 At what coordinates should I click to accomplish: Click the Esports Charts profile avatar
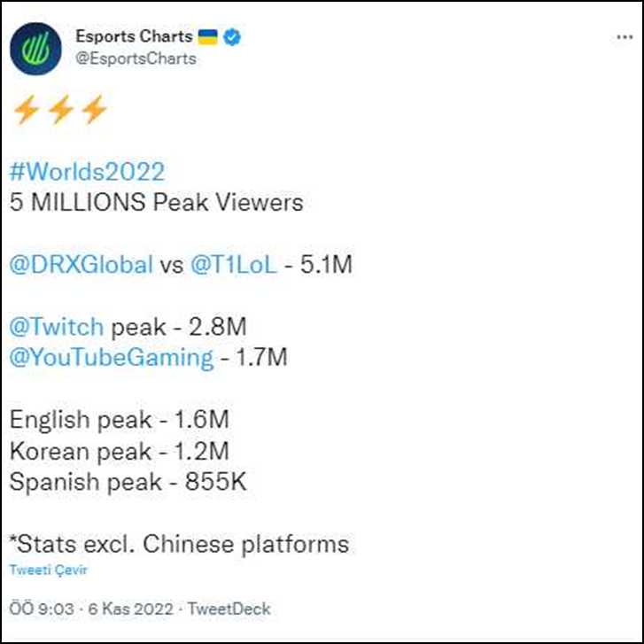point(35,48)
